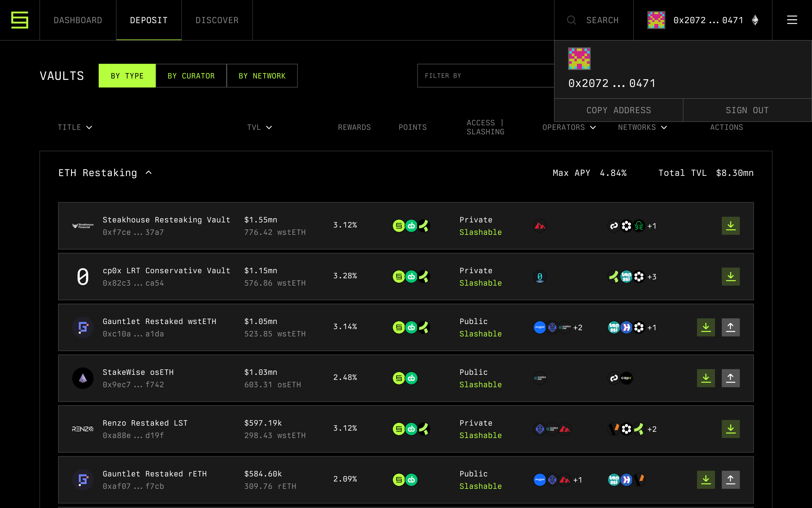Click large avatar in account dropdown panel
812x508 pixels.
pyautogui.click(x=579, y=58)
